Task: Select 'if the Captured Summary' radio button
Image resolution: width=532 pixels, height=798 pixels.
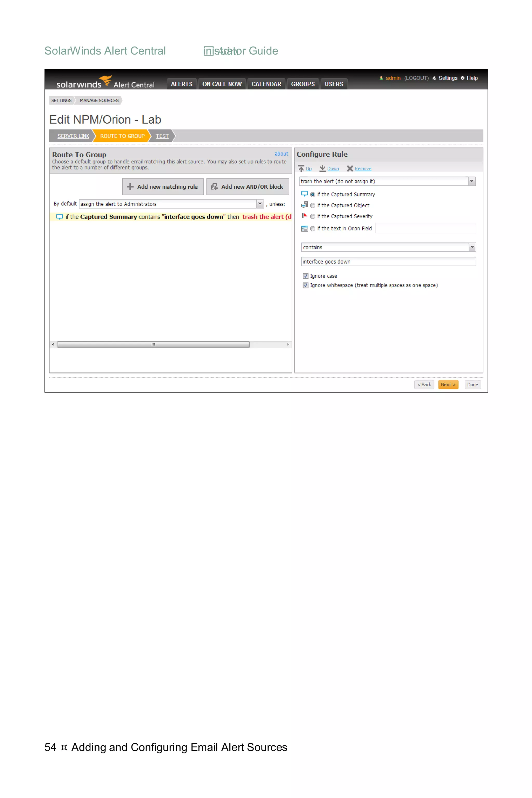Action: click(312, 194)
